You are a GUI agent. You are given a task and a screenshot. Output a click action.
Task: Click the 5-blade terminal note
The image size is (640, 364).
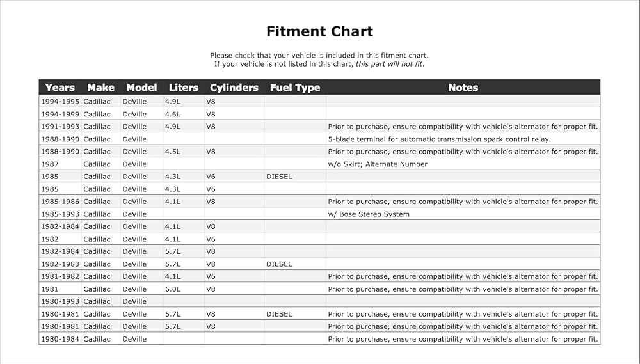click(x=440, y=139)
